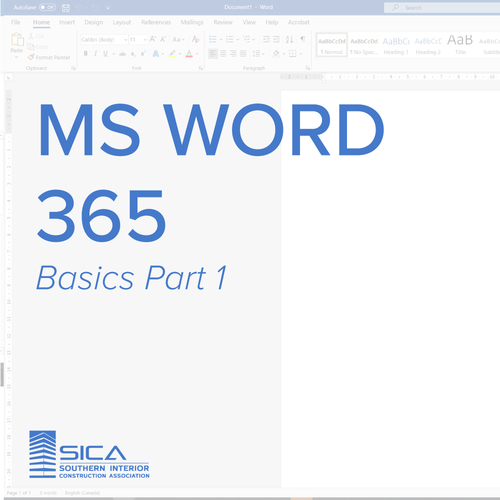The height and width of the screenshot is (500, 500).
Task: Open the Calibri (Body) font dropdown
Action: 104,40
